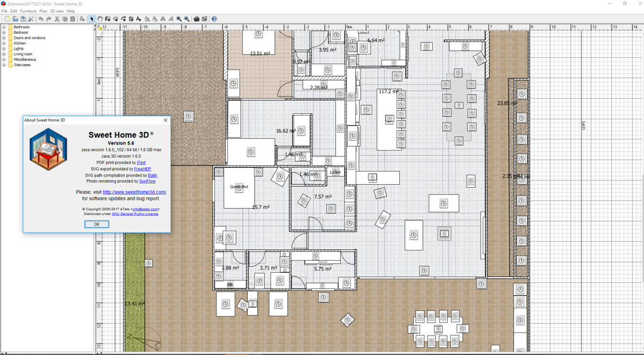The width and height of the screenshot is (644, 355).
Task: Select the Create rooms tool
Action: [x=116, y=19]
